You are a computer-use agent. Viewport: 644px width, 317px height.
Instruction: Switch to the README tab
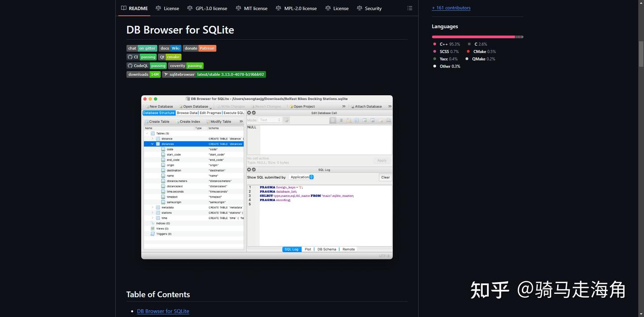[x=134, y=8]
